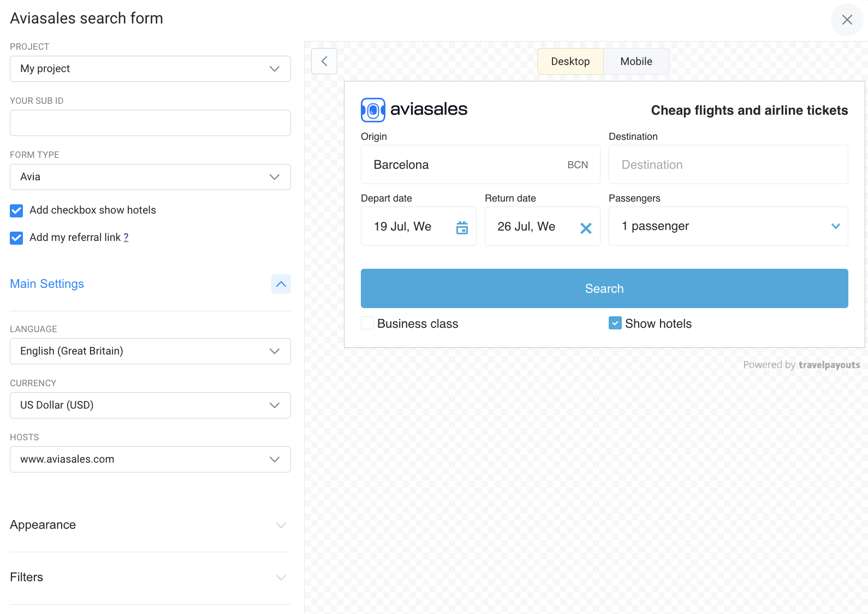Close the Aviasales search form dialog
This screenshot has width=868, height=614.
coord(847,20)
